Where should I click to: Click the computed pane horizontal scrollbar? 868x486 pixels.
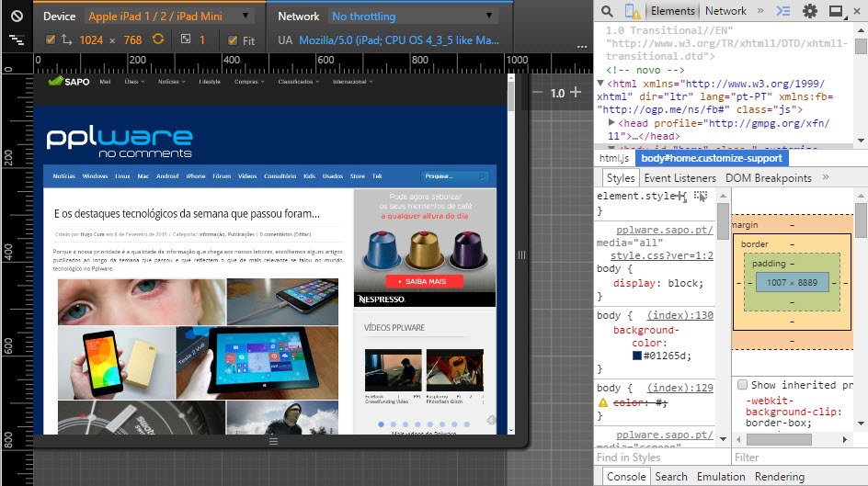(779, 439)
